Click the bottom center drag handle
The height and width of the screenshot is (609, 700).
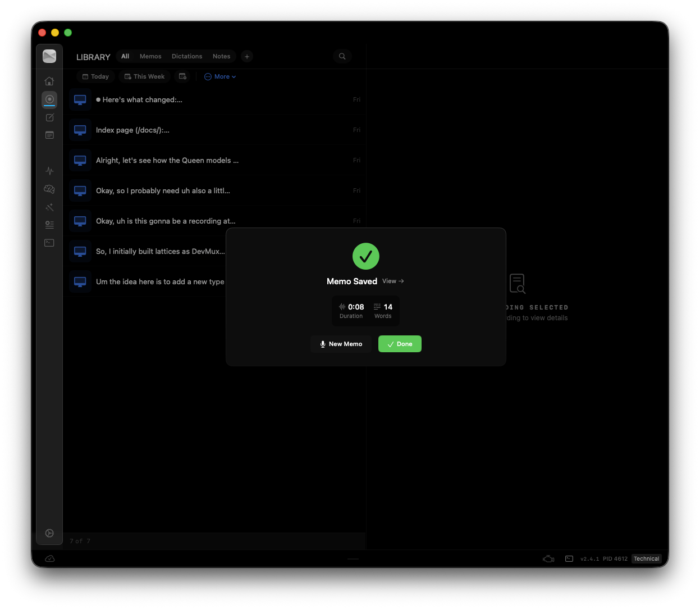pyautogui.click(x=353, y=559)
